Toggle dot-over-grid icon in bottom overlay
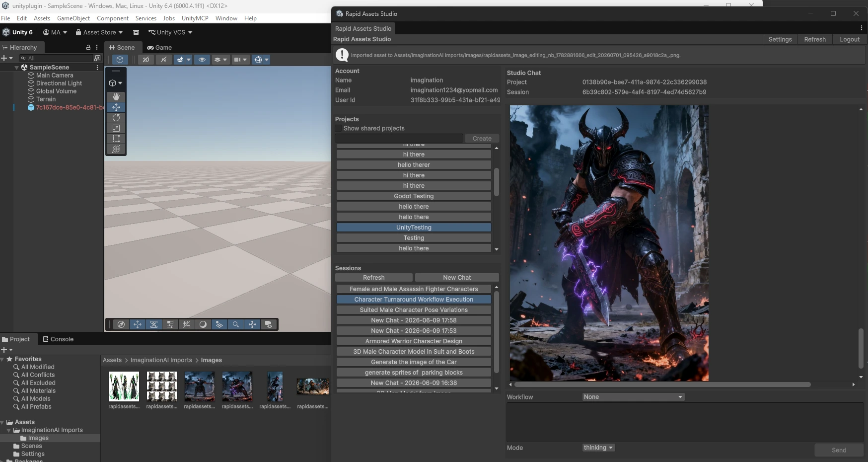The width and height of the screenshot is (868, 462). tap(219, 324)
